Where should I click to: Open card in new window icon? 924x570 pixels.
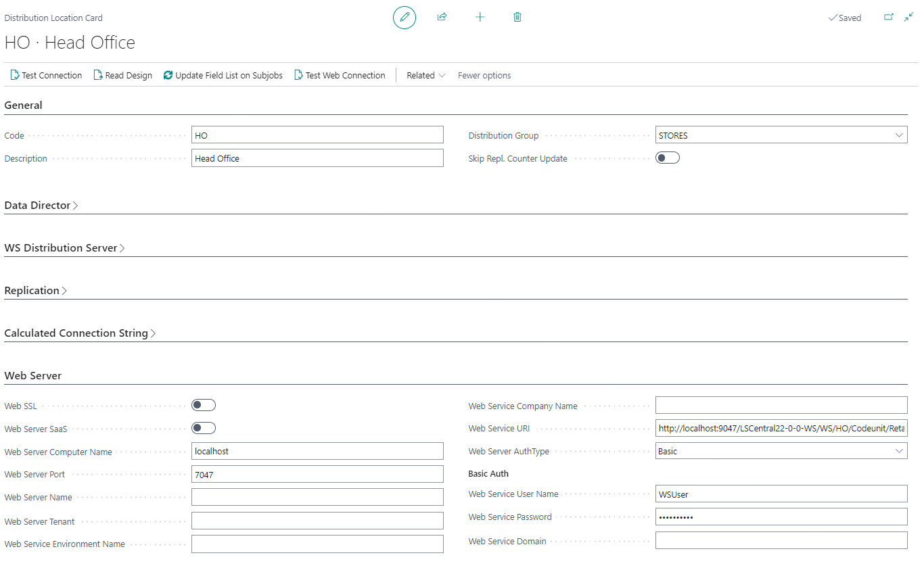(x=889, y=17)
